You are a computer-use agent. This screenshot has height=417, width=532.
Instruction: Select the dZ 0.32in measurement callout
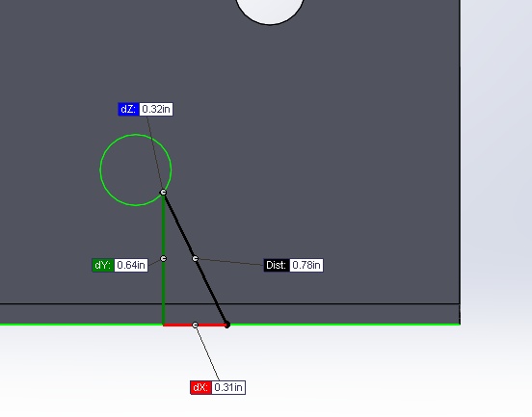coord(146,109)
